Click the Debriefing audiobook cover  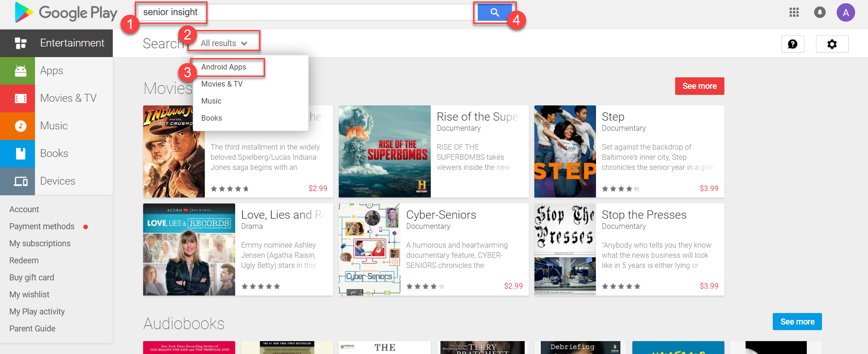[x=580, y=348]
